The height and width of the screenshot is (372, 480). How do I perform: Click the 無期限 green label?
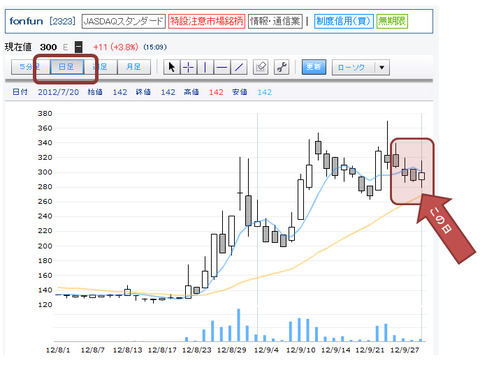click(392, 21)
